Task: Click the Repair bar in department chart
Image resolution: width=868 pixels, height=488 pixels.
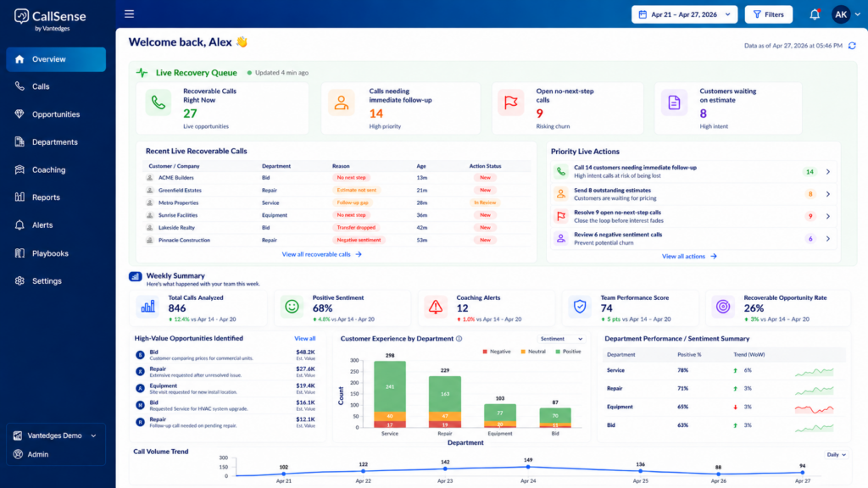Action: click(x=445, y=402)
